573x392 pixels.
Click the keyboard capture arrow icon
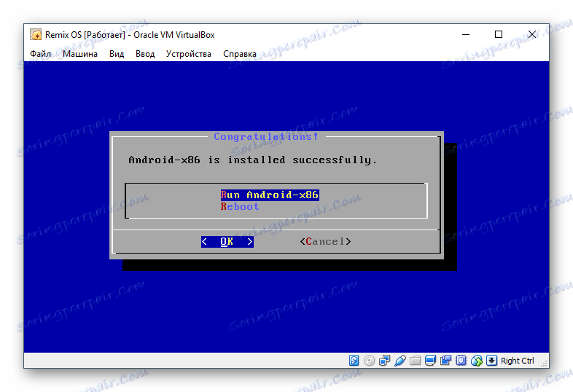pos(491,361)
